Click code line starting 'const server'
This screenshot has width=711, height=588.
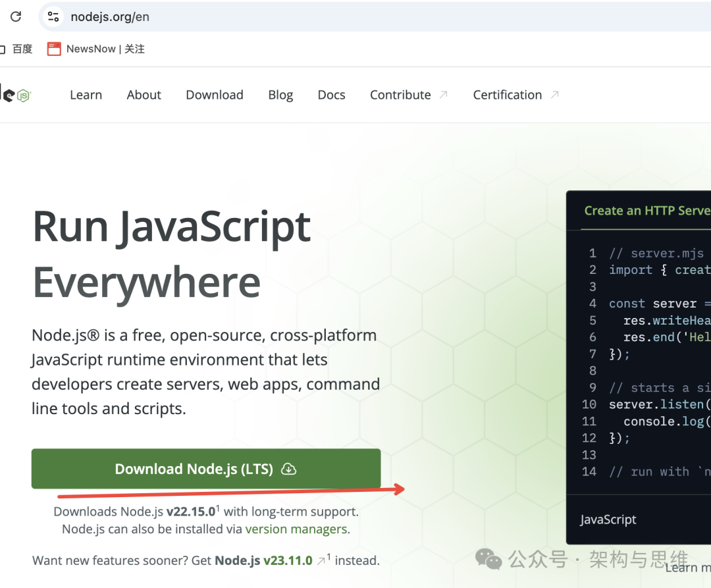(x=660, y=304)
